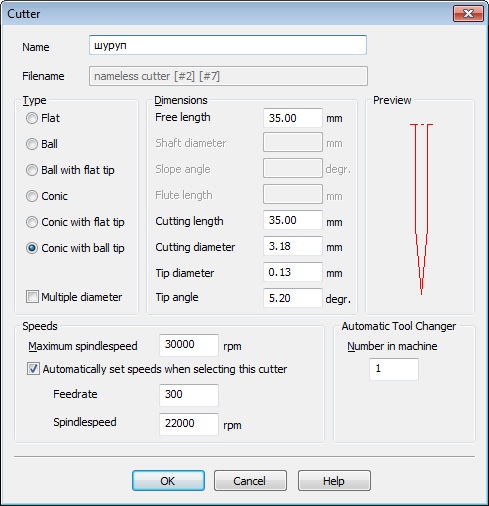
Task: Click the Feedrate input box
Action: [189, 395]
